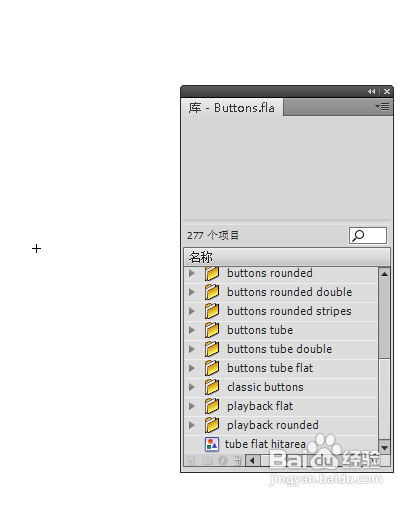Click the Delete trash icon at panel bottom

238,461
